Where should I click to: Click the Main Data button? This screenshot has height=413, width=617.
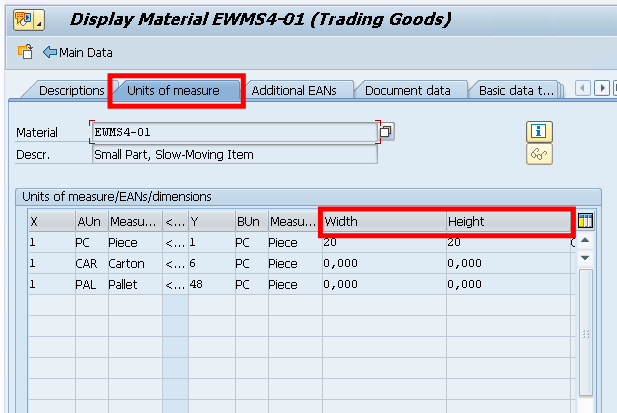(x=78, y=53)
